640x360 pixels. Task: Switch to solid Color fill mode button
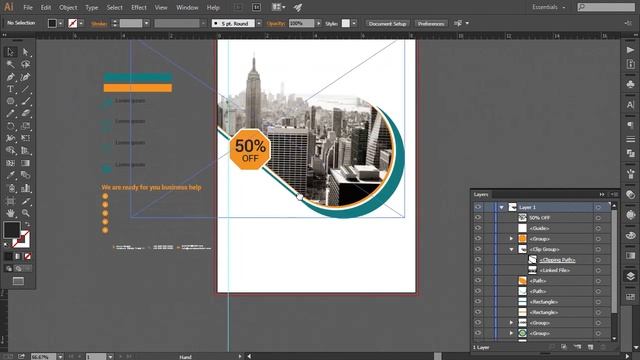coord(9,256)
